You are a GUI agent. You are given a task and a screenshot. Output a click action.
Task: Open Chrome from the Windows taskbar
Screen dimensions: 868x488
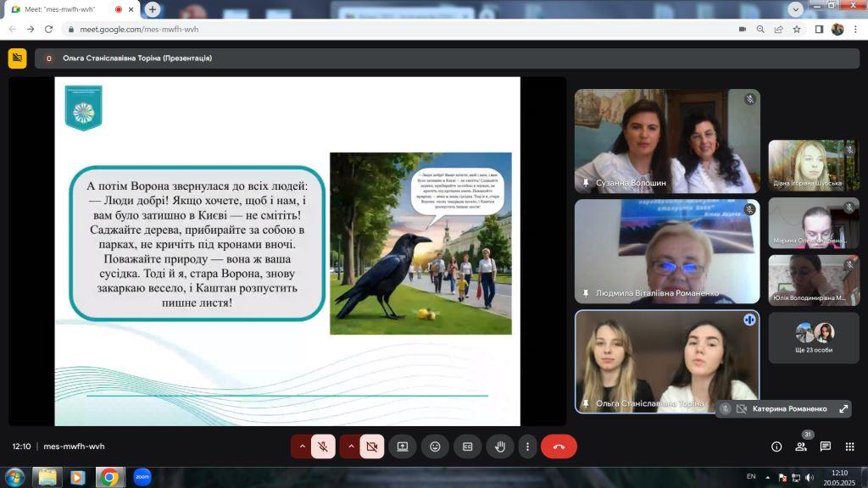pyautogui.click(x=108, y=477)
